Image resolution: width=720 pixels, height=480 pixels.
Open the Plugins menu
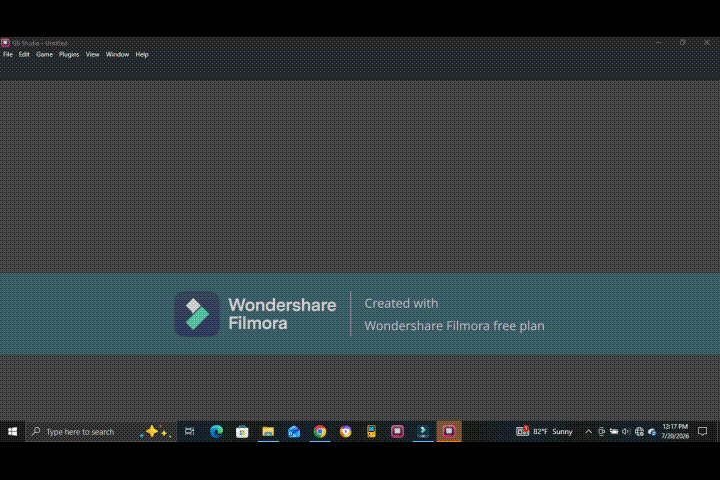[69, 54]
